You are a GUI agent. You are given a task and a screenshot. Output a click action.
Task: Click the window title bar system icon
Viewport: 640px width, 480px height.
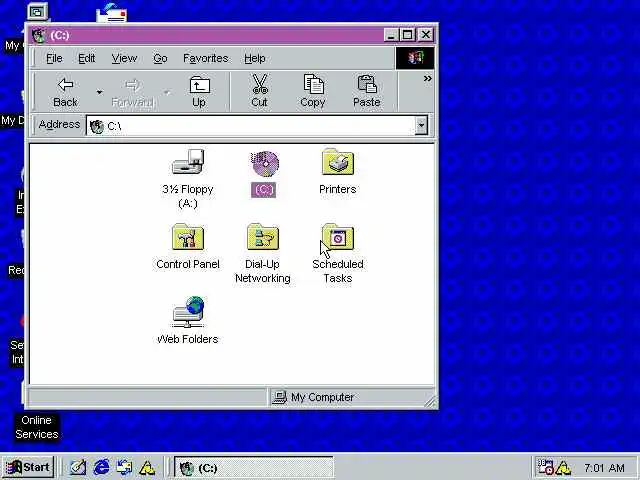click(39, 36)
